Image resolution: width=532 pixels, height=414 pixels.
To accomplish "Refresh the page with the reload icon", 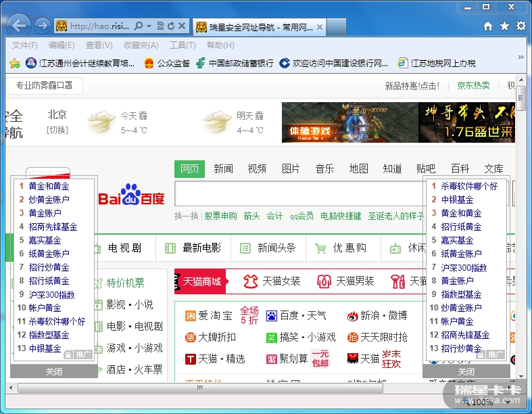I will (x=171, y=26).
